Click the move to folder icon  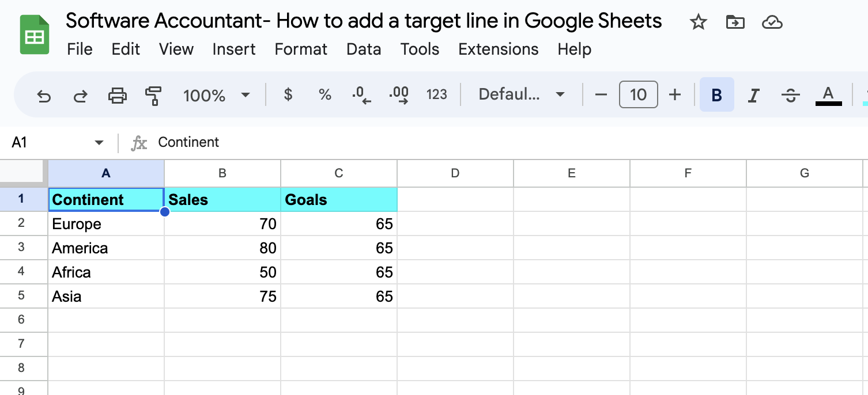pyautogui.click(x=735, y=22)
